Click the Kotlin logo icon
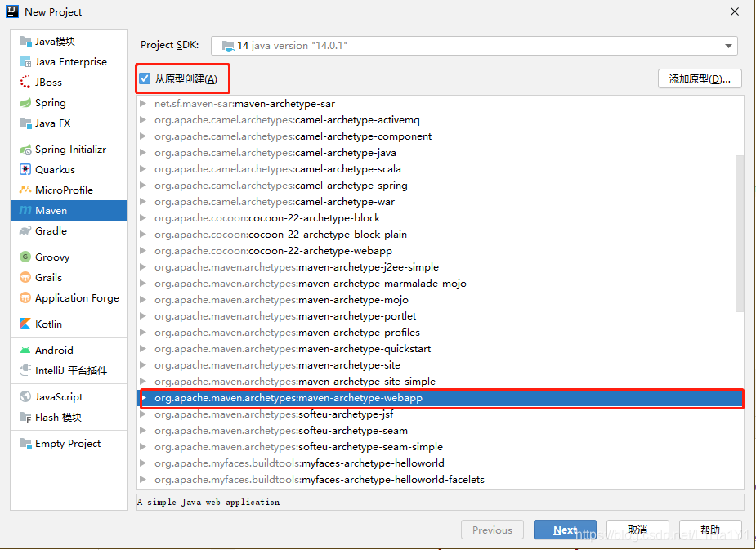The image size is (756, 550). [25, 324]
